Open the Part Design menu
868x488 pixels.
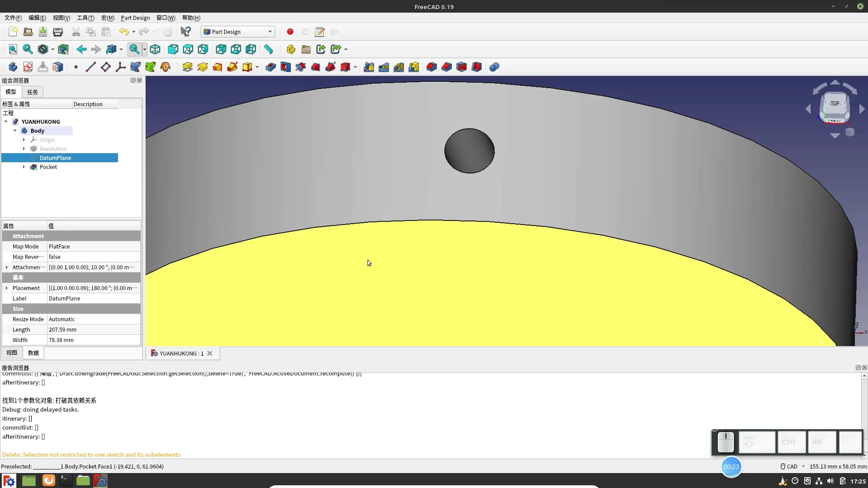pyautogui.click(x=135, y=18)
